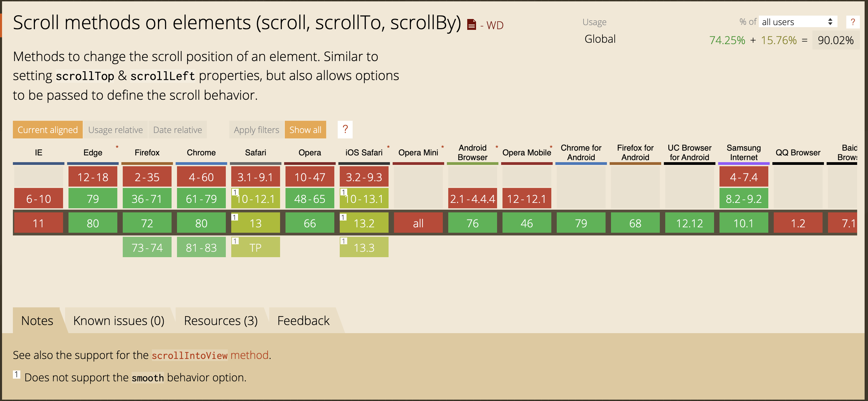868x401 pixels.
Task: Toggle the Show all button
Action: click(x=305, y=130)
